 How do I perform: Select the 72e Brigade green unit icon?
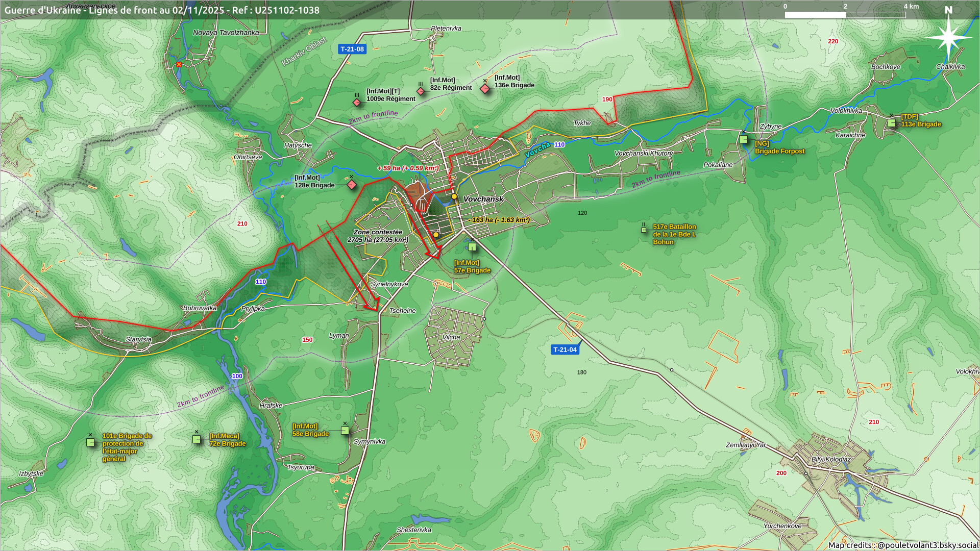pyautogui.click(x=197, y=439)
